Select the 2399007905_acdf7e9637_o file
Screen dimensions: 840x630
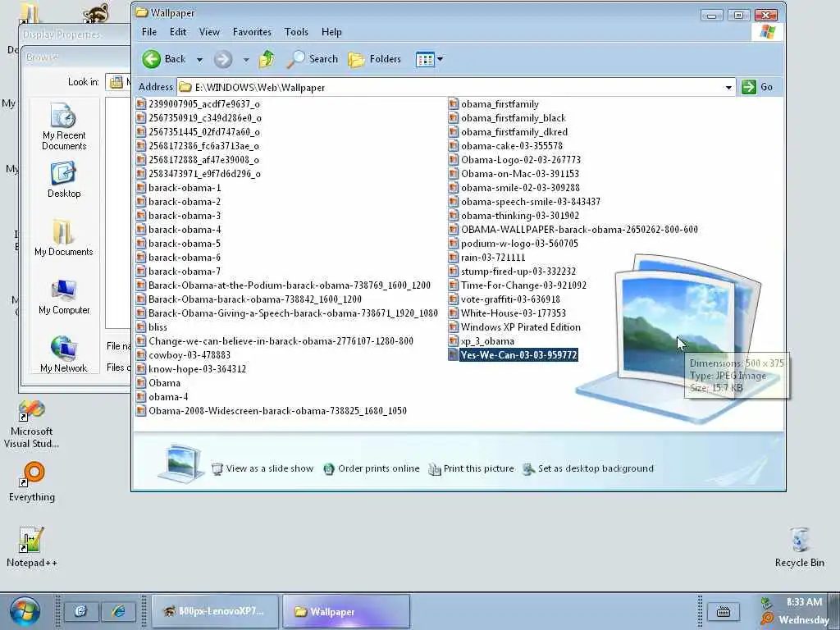coord(199,104)
